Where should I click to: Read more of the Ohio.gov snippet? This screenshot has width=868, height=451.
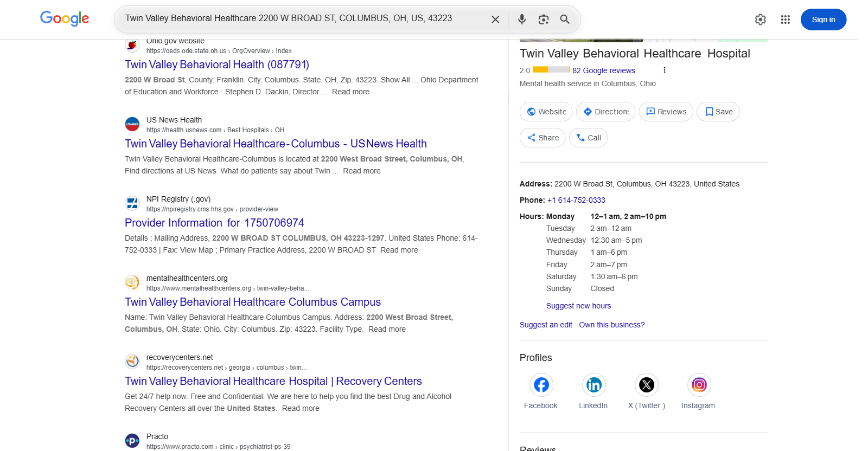350,92
